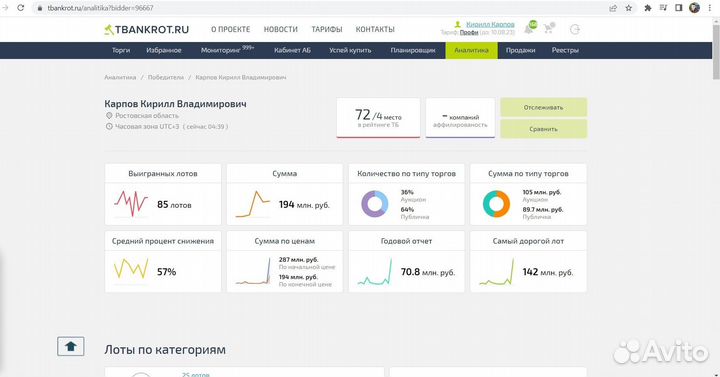Go to TBANKROT.RU home via logo

pyautogui.click(x=146, y=29)
